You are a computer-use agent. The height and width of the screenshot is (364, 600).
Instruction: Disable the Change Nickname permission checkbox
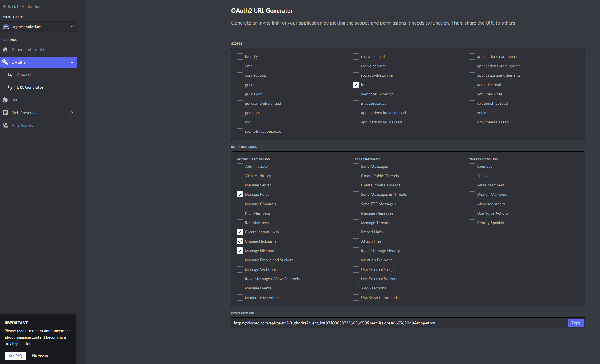point(239,241)
